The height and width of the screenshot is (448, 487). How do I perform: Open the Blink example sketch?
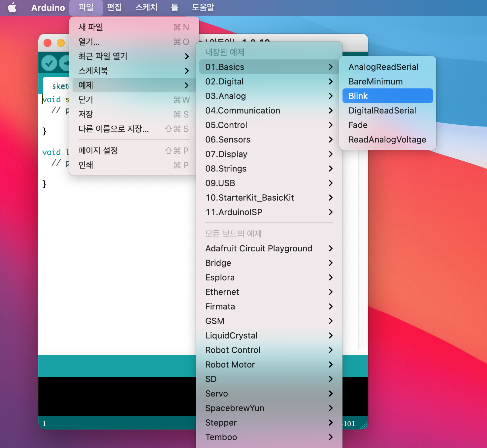coord(388,96)
